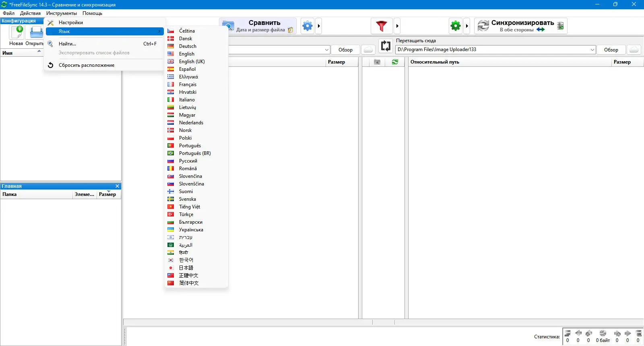Click the Папка column header
This screenshot has width=644, height=346.
[x=36, y=194]
